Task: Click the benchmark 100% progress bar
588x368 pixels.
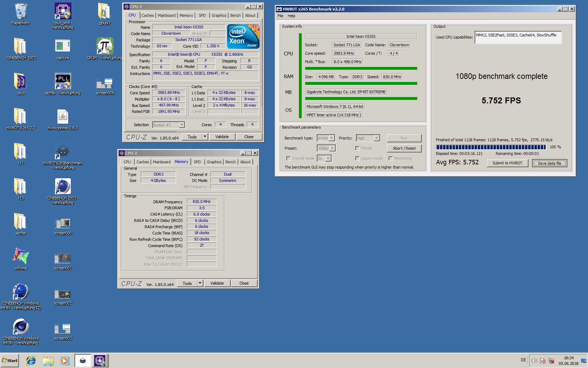Action: (491, 147)
